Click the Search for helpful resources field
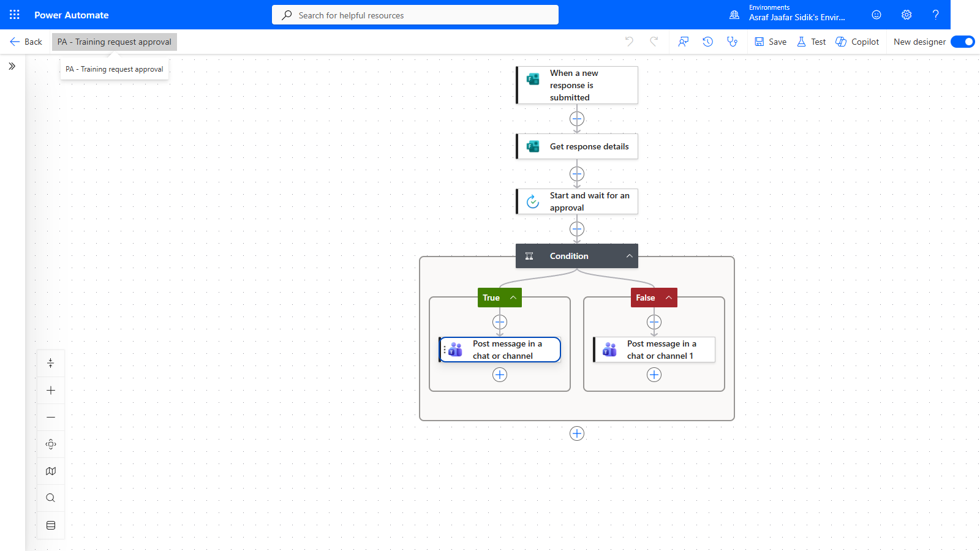This screenshot has height=551, width=980. [x=415, y=15]
